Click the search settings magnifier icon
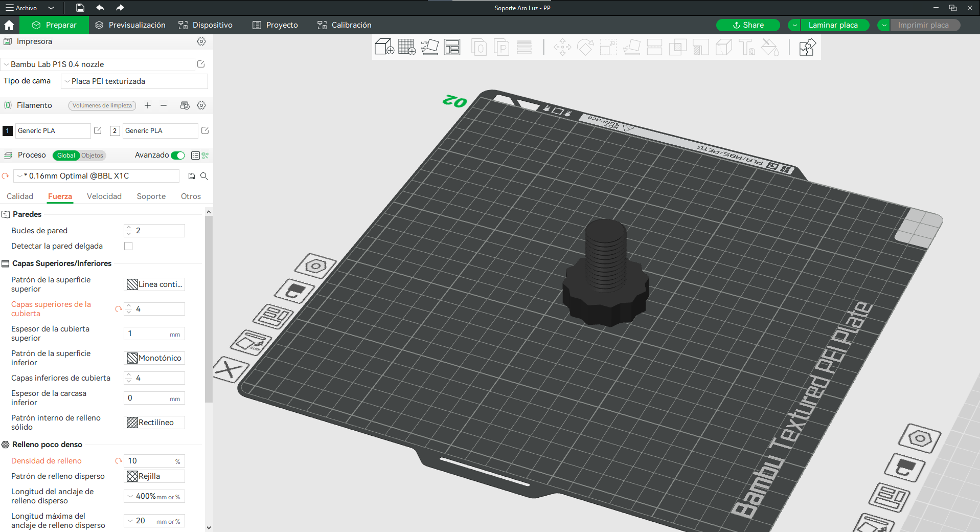The width and height of the screenshot is (980, 532). (x=204, y=176)
